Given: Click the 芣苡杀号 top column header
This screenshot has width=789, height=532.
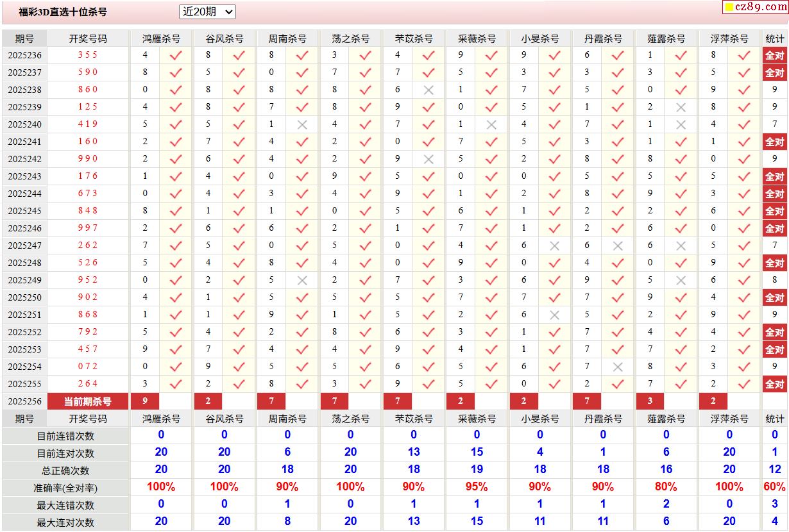Looking at the screenshot, I should pyautogui.click(x=414, y=38).
